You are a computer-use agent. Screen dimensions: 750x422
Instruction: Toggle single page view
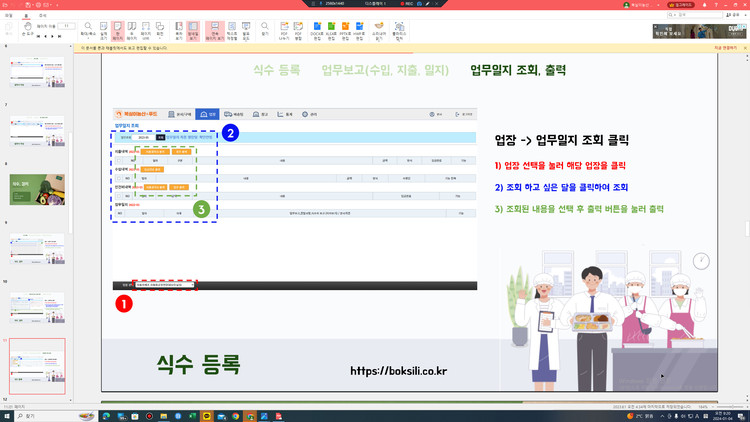(118, 31)
